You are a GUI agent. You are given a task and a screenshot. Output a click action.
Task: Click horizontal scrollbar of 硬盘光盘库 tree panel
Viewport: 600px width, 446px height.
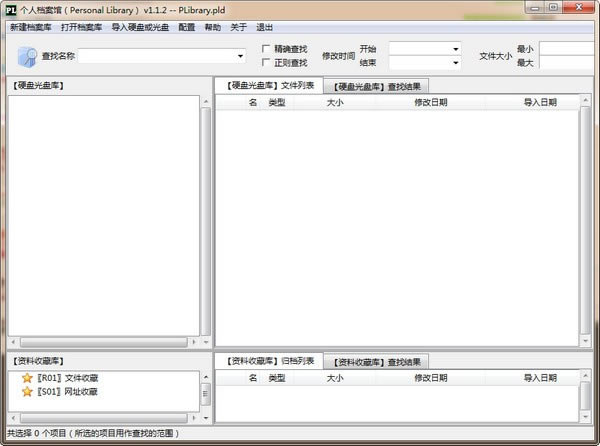[x=104, y=342]
